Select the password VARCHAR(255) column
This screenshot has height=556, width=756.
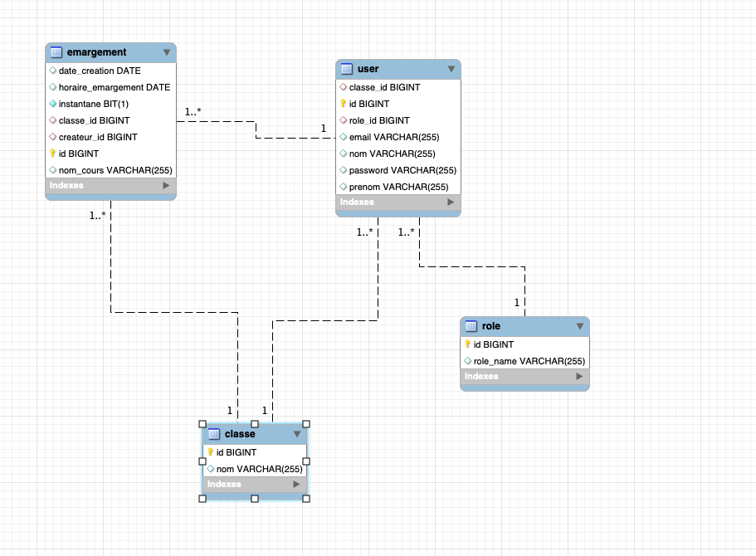403,170
